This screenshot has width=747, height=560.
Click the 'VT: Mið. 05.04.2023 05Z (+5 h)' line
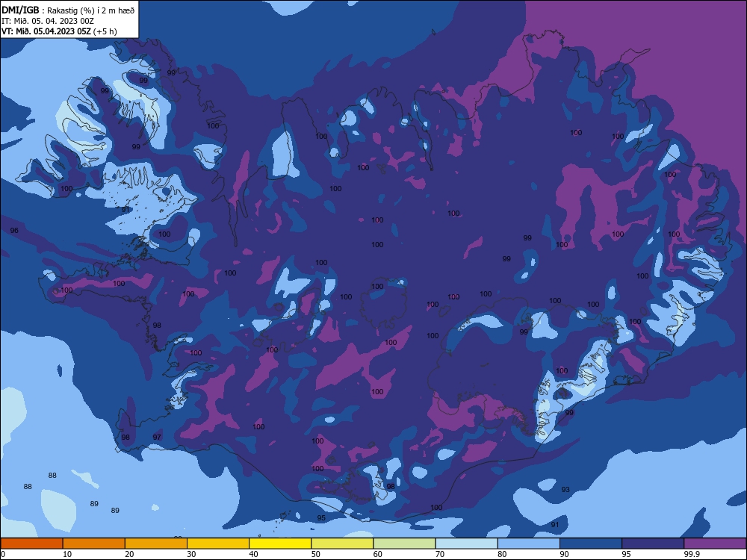[x=59, y=31]
